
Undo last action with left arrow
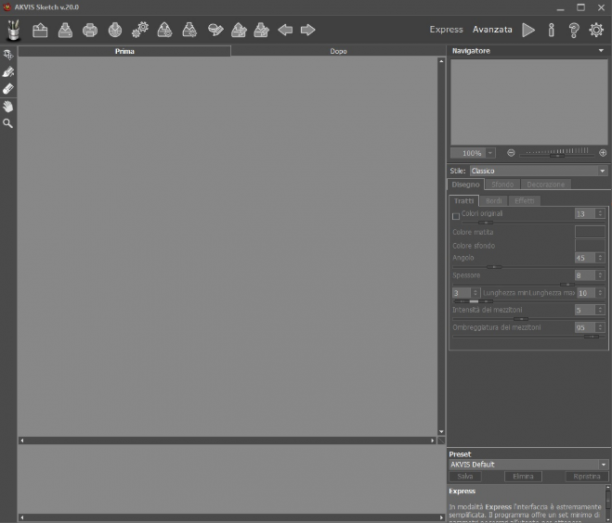pos(285,30)
